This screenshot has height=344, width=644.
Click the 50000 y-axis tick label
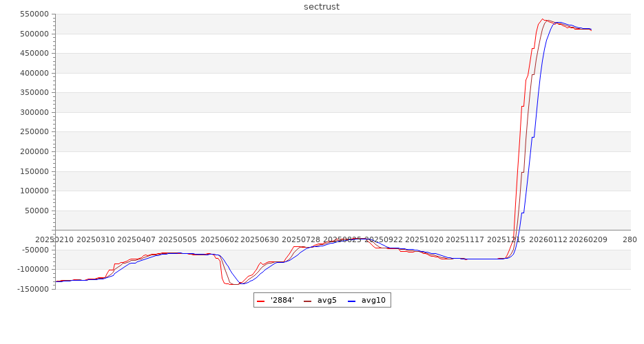[x=36, y=211]
